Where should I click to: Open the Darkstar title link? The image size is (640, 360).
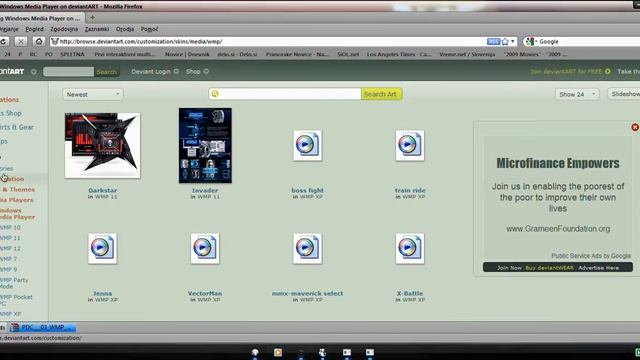(102, 190)
